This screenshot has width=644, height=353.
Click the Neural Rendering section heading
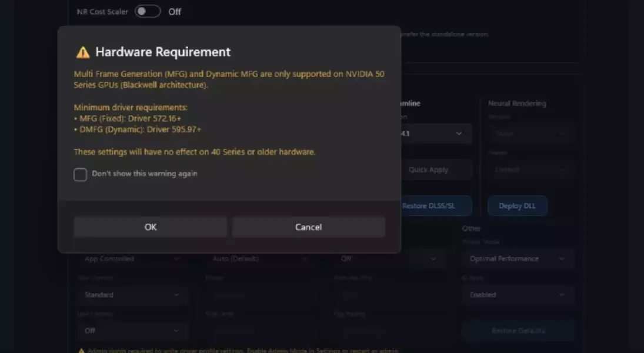click(517, 104)
